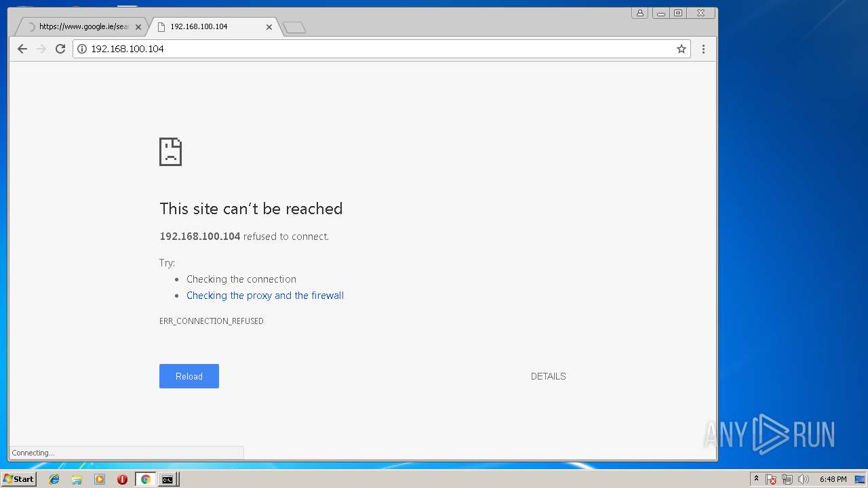Screen dimensions: 868x488
Task: Click the sad page error icon
Action: pos(170,152)
